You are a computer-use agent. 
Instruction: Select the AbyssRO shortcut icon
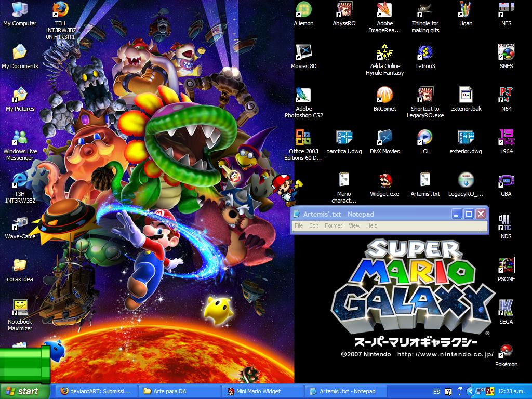point(344,10)
